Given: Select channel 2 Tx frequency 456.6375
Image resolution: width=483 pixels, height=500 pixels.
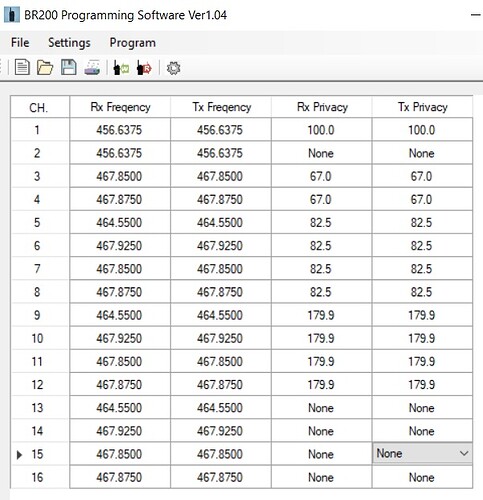Looking at the screenshot, I should tap(221, 153).
